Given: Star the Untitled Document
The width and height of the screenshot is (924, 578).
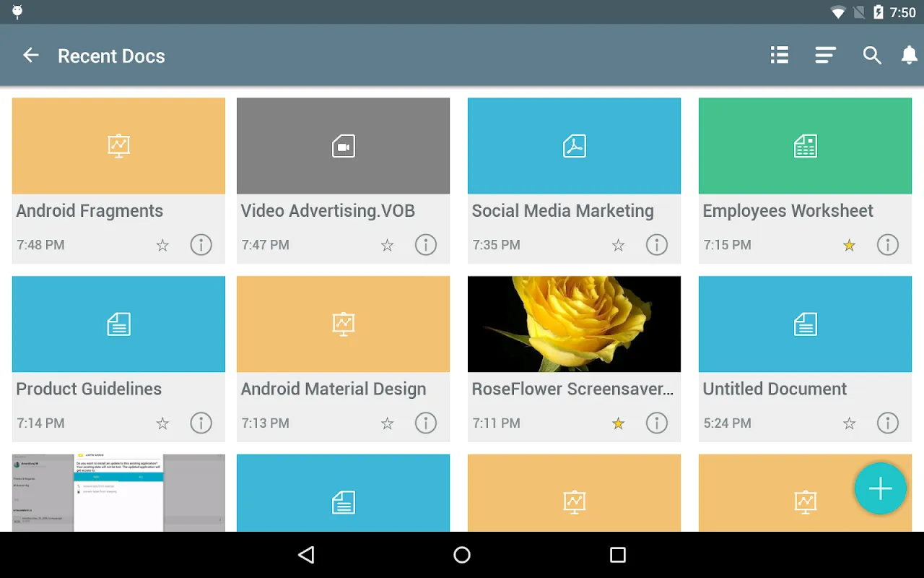Looking at the screenshot, I should click(849, 423).
